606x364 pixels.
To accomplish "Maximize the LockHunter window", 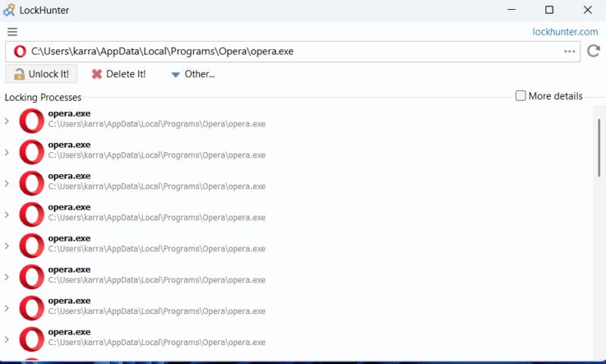I will (x=549, y=10).
